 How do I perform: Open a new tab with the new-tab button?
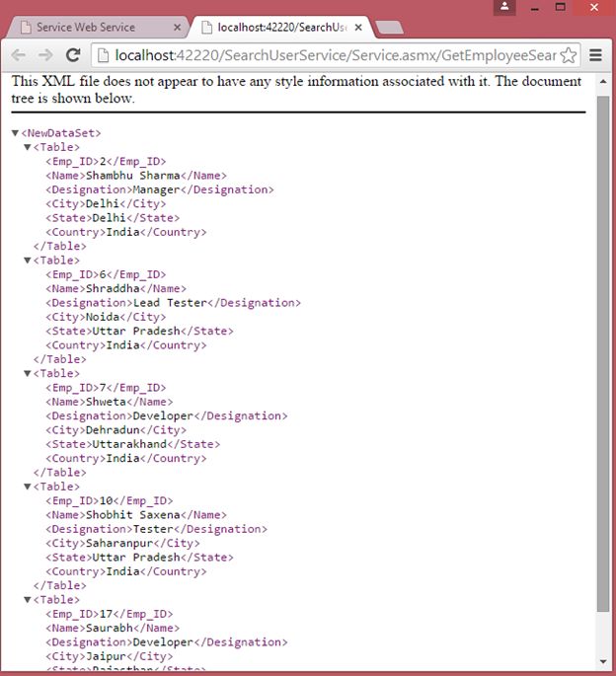390,28
